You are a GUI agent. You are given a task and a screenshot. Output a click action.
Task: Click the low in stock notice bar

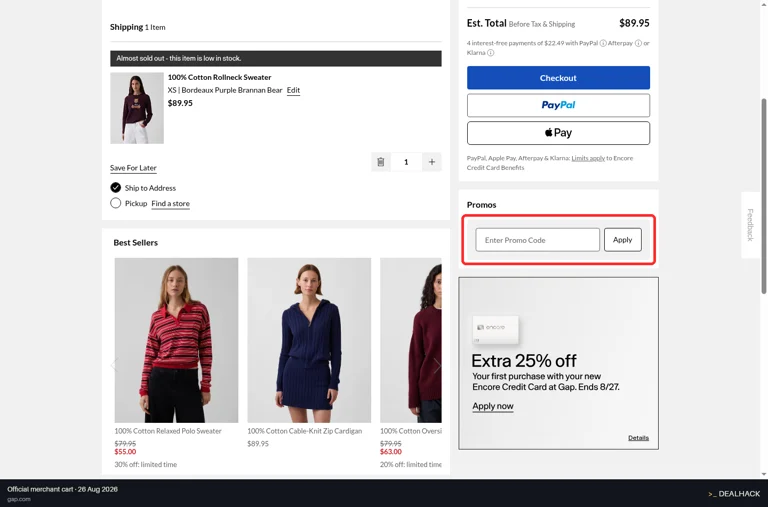(x=276, y=58)
